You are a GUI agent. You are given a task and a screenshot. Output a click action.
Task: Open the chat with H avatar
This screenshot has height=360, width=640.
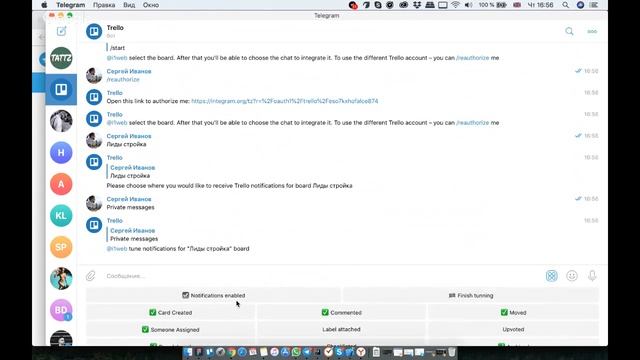click(x=61, y=153)
